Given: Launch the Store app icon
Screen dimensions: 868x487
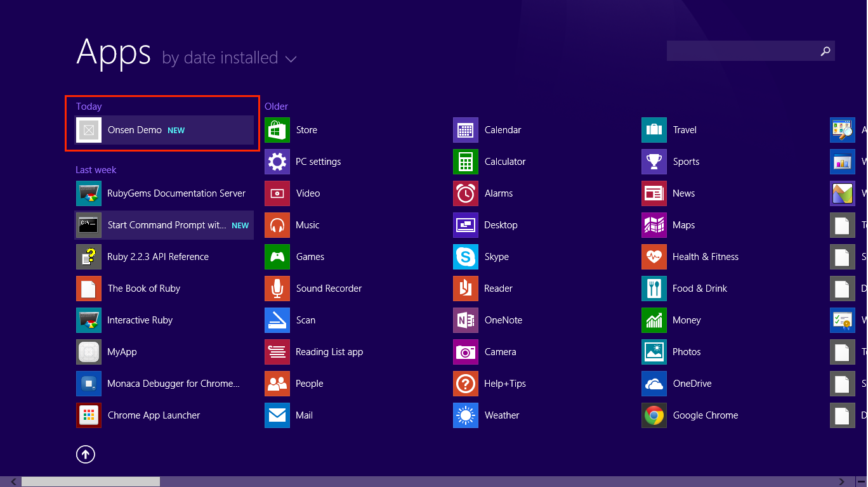Looking at the screenshot, I should tap(277, 130).
